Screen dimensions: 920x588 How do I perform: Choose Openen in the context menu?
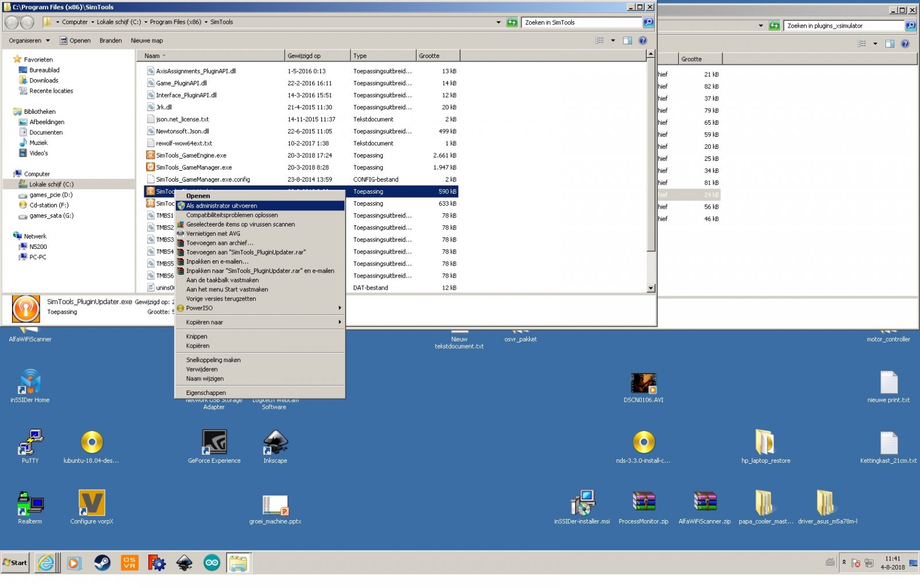click(260, 196)
